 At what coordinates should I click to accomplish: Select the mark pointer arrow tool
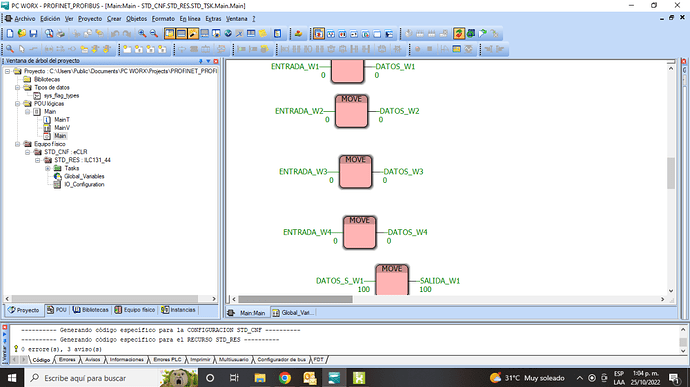click(x=22, y=49)
